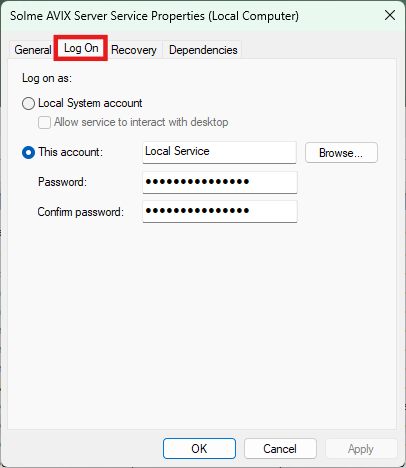Click the Cancel button
406x468 pixels.
click(280, 449)
